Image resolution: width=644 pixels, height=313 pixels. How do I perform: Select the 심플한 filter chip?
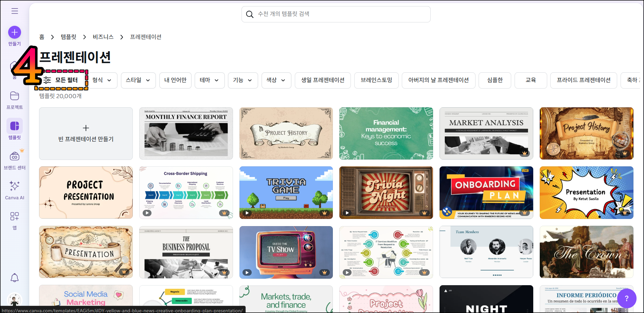point(495,80)
